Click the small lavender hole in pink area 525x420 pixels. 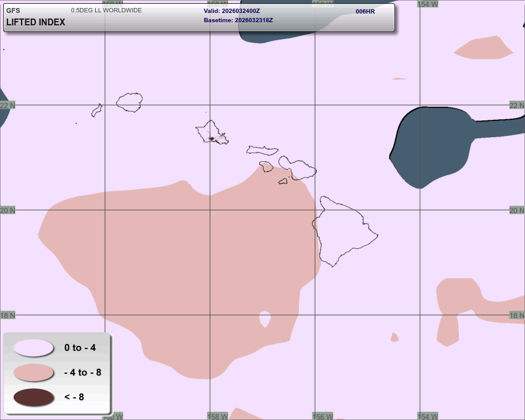265,319
